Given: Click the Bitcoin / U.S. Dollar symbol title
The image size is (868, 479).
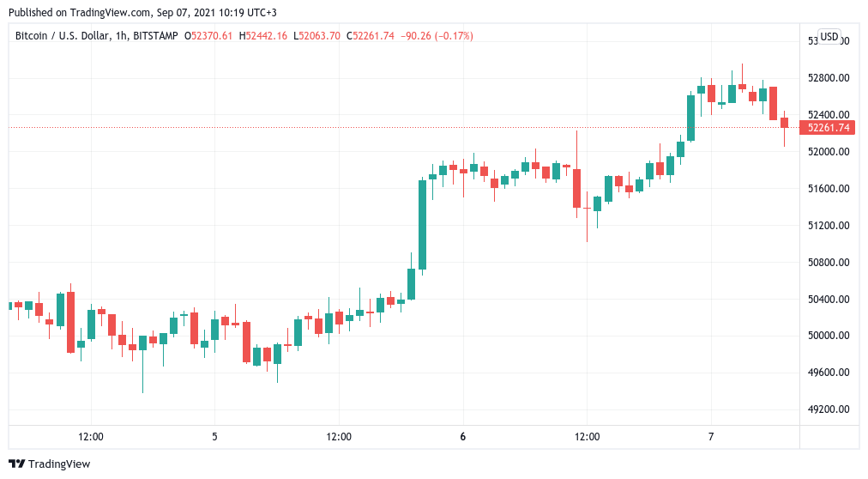Looking at the screenshot, I should (x=62, y=36).
